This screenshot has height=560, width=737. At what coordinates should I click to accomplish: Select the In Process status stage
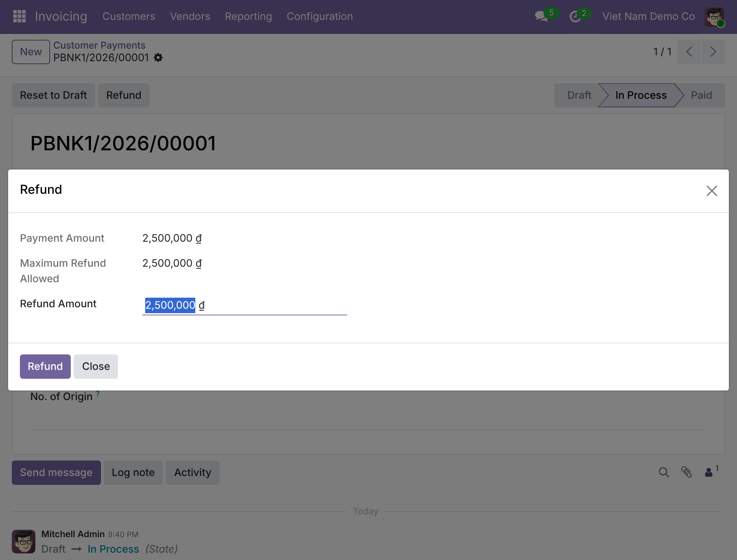click(641, 95)
